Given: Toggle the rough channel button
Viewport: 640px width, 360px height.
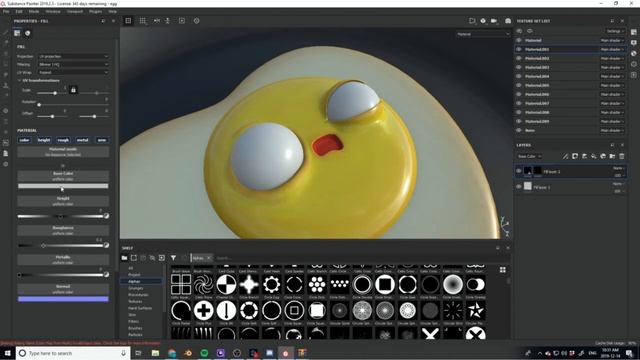Looking at the screenshot, I should click(x=63, y=140).
